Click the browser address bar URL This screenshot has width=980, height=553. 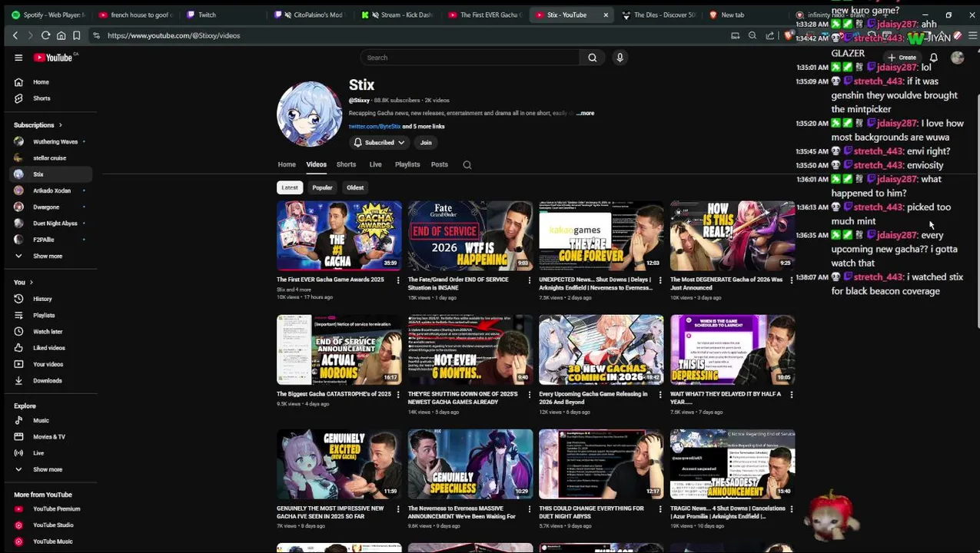pyautogui.click(x=174, y=35)
